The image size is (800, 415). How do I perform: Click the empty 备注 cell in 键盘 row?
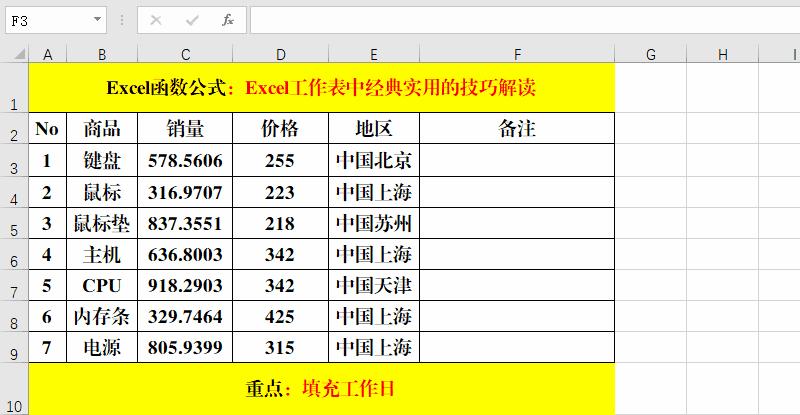tap(517, 160)
